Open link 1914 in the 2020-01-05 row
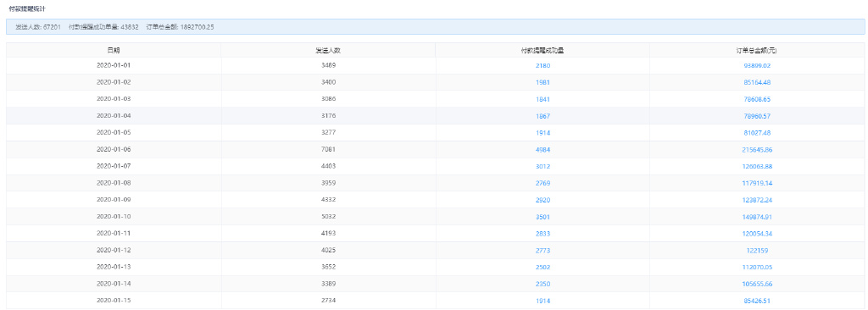Screen dimensions: 868x310 pyautogui.click(x=542, y=133)
